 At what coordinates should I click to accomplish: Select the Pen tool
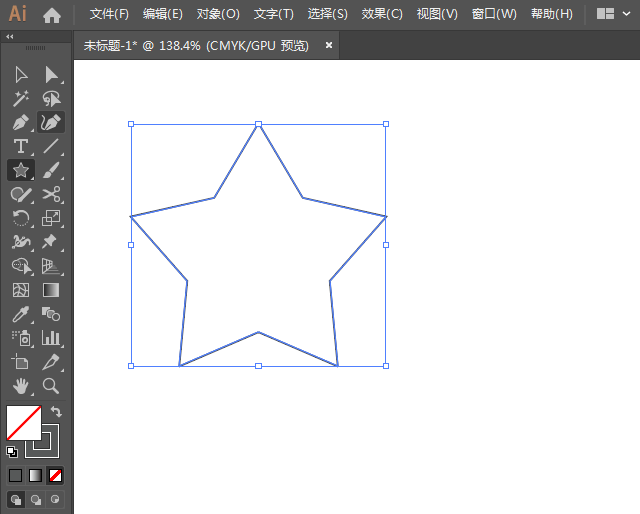[x=21, y=122]
